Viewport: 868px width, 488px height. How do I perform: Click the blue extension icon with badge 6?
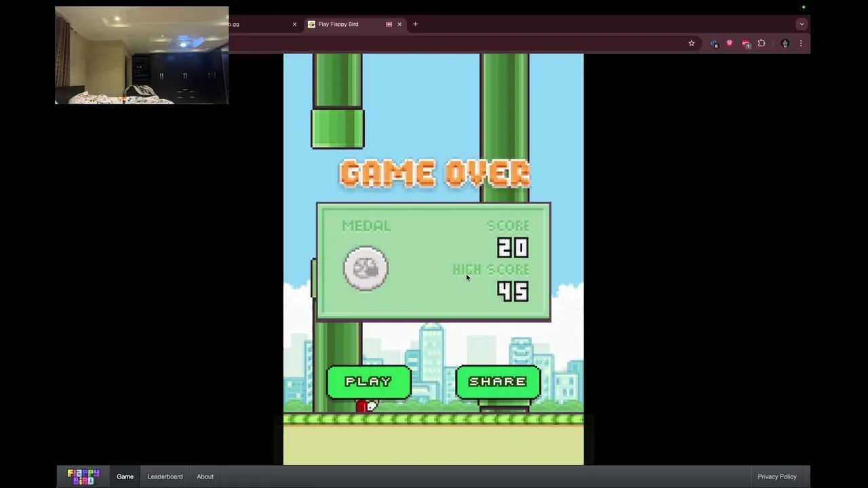714,43
